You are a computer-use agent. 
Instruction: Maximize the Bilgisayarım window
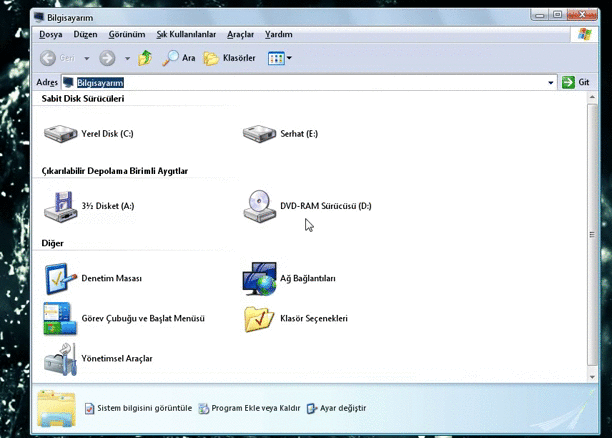(557, 15)
